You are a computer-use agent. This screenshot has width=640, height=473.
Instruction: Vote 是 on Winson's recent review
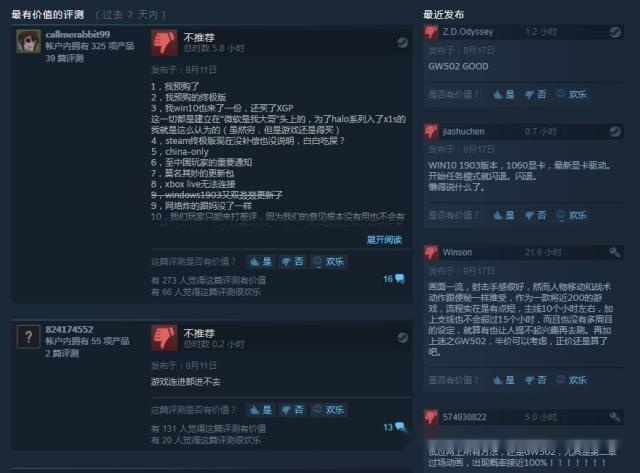pos(504,380)
